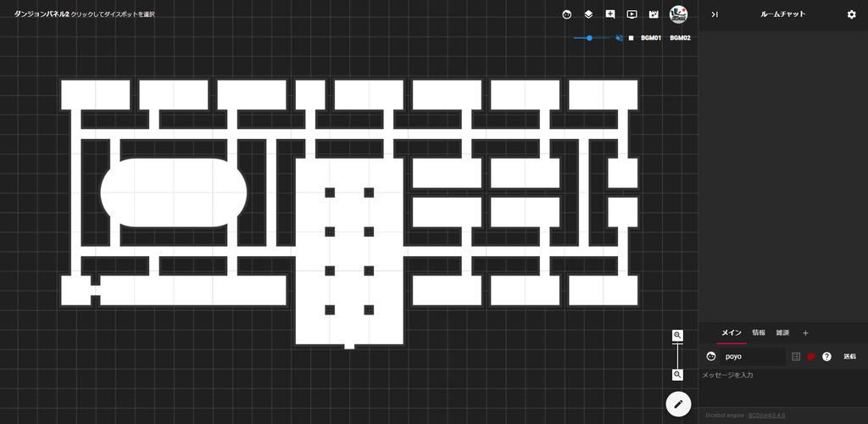Focus the メッセージを入力 message box
Image resolution: width=868 pixels, height=424 pixels.
point(782,388)
